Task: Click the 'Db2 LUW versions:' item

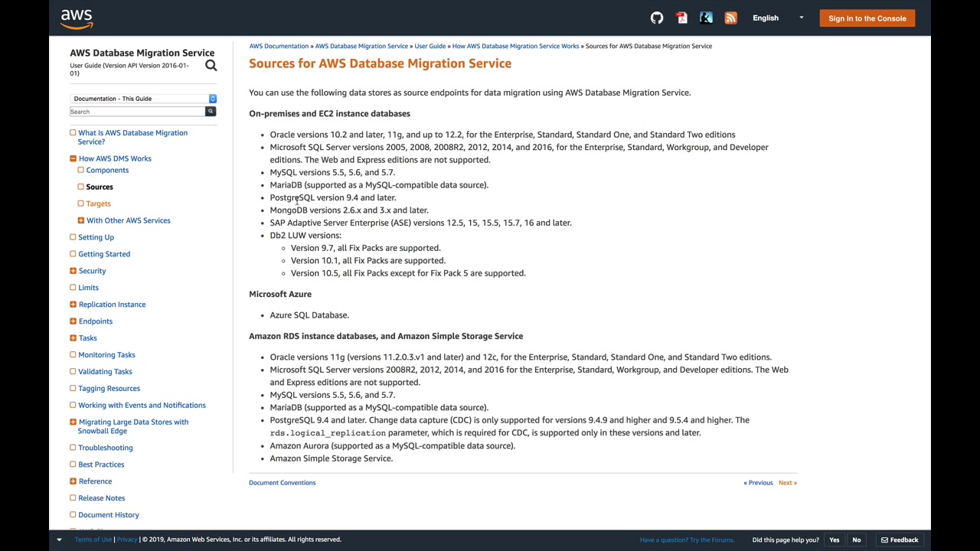Action: pos(305,236)
